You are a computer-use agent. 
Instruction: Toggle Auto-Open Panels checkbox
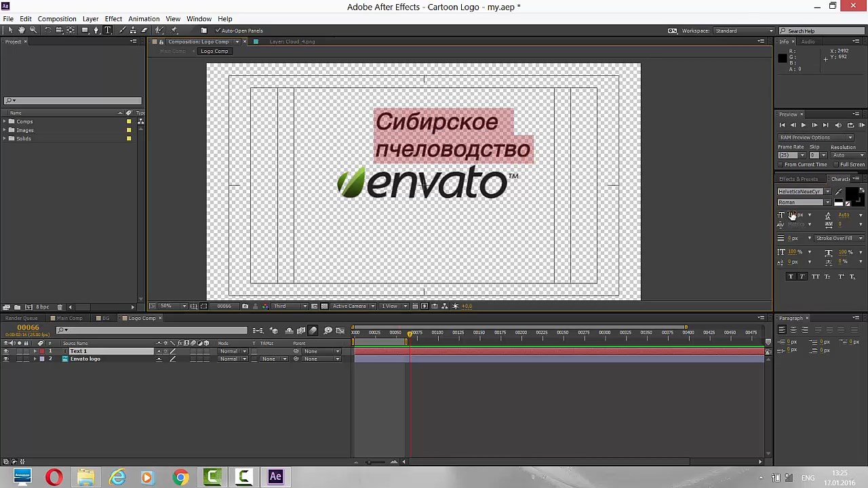click(x=218, y=30)
